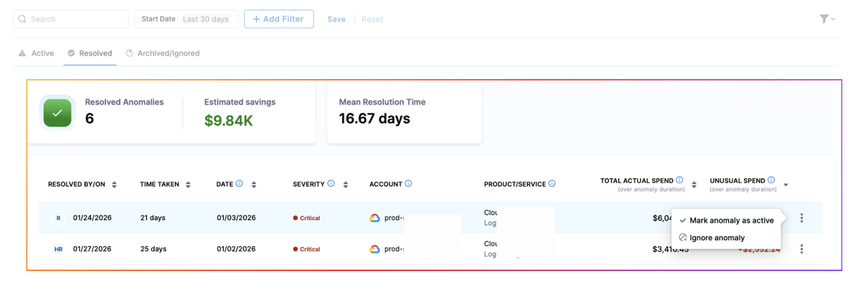The width and height of the screenshot is (868, 299).
Task: Click the three-dot menu on 01/24/2026 row
Action: pos(802,218)
